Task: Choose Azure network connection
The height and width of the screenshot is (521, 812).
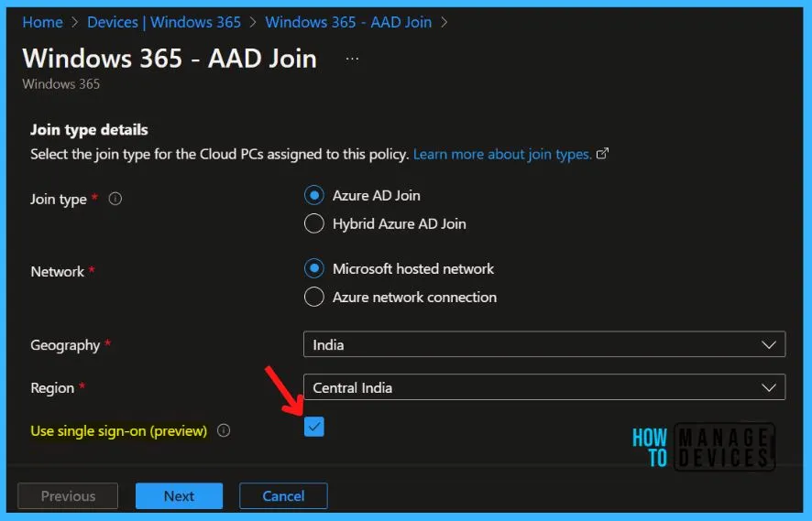Action: (313, 298)
